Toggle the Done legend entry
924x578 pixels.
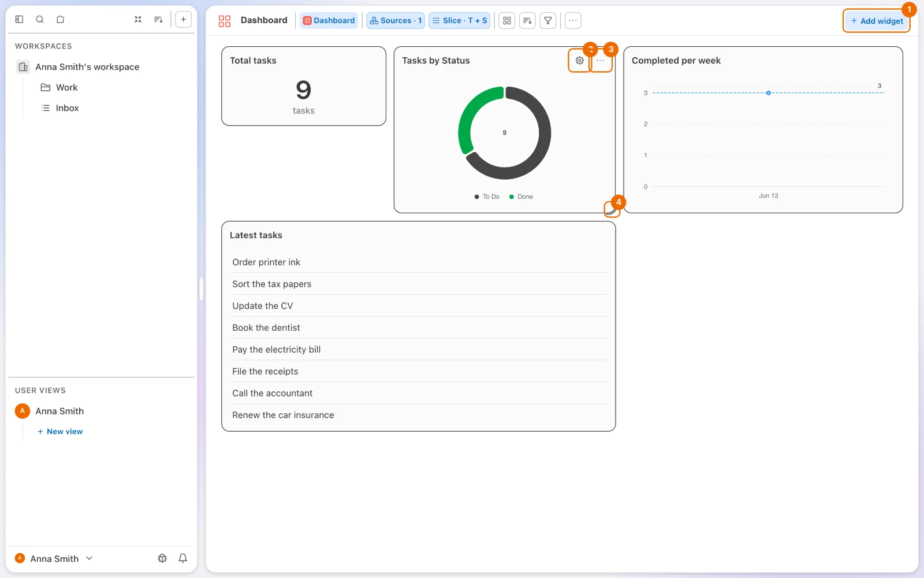pyautogui.click(x=521, y=197)
